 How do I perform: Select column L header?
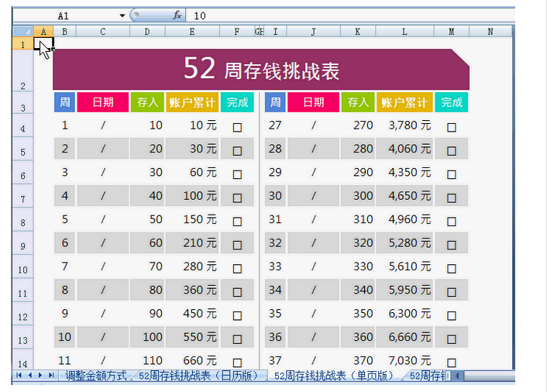click(404, 32)
